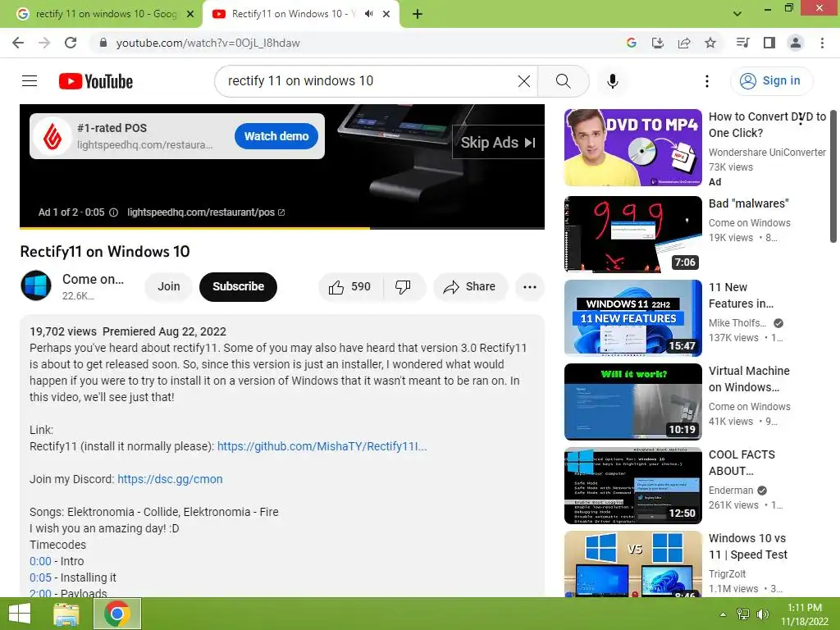Clear the YouTube search box text
This screenshot has width=840, height=630.
524,81
